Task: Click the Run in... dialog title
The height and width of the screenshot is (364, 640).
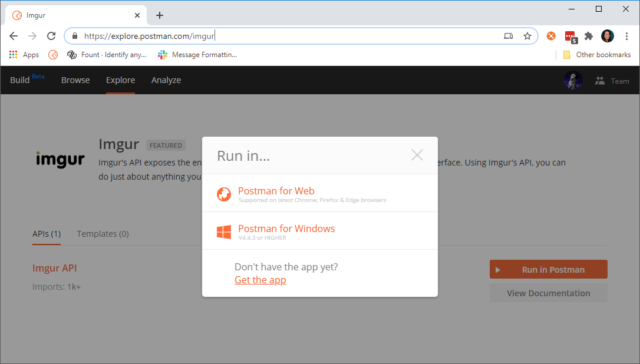Action: pyautogui.click(x=243, y=156)
